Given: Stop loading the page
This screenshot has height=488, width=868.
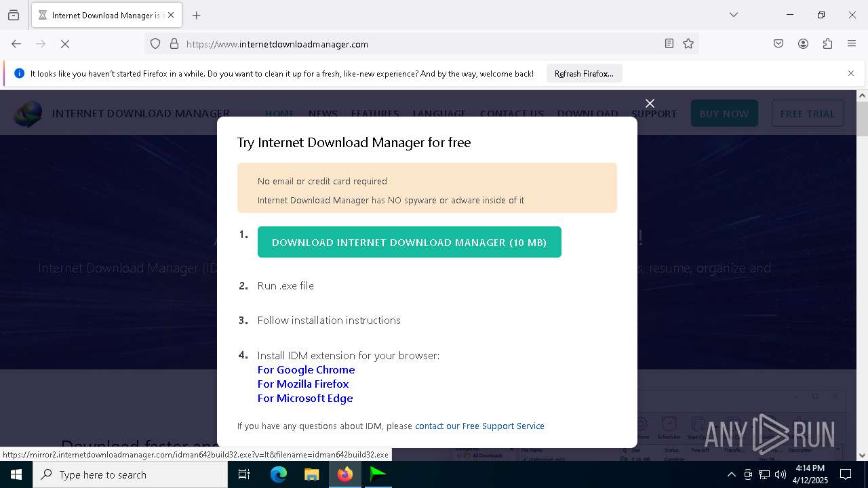Looking at the screenshot, I should 65,44.
